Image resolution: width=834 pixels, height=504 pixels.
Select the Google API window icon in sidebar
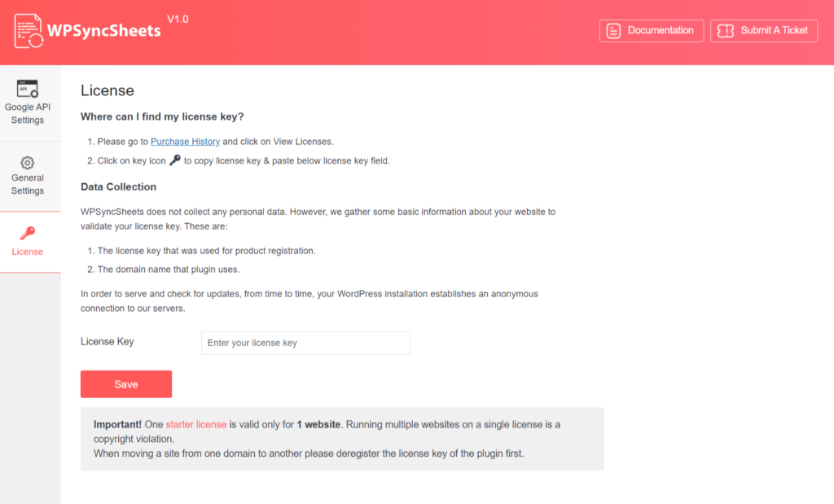click(28, 88)
